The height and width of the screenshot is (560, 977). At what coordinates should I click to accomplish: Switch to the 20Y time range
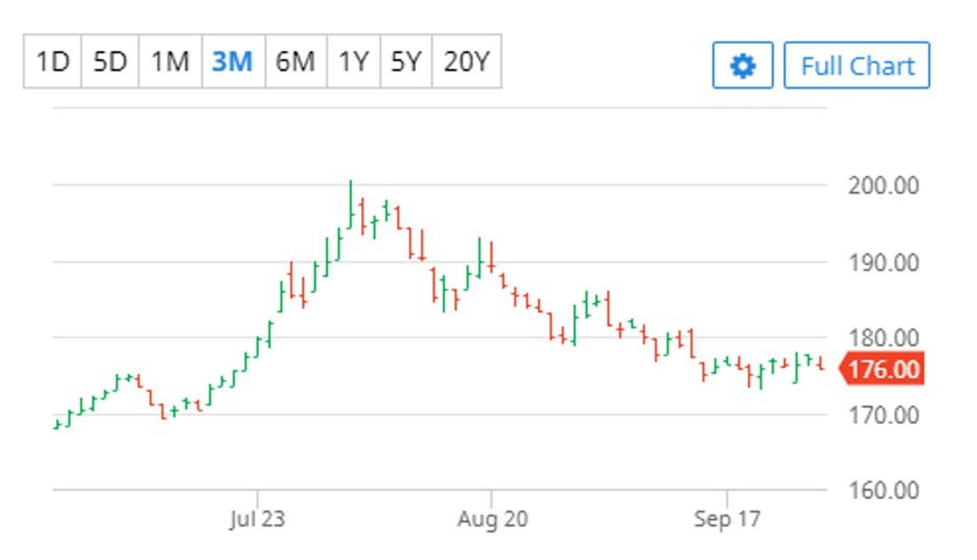tap(466, 62)
